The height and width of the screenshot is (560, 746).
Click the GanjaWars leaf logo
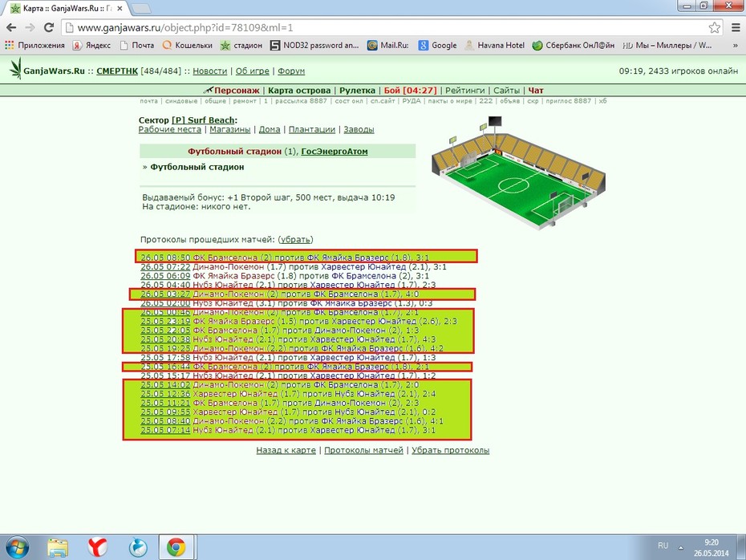pos(16,68)
